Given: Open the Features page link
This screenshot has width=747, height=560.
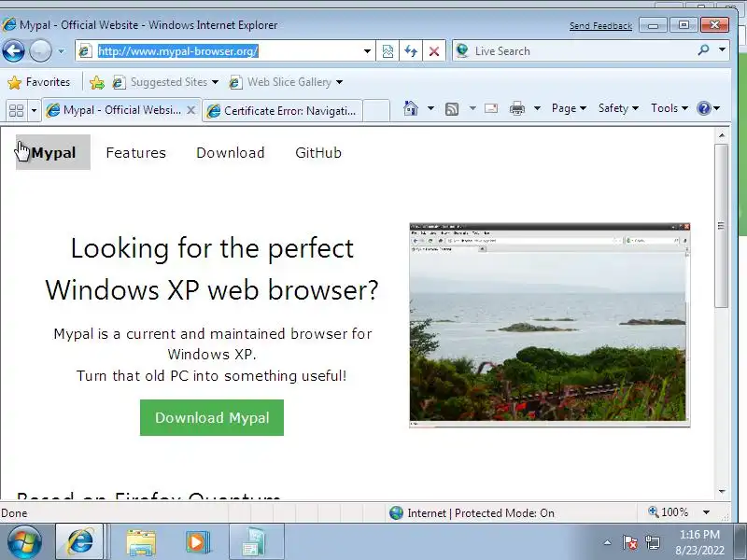Looking at the screenshot, I should (x=135, y=153).
